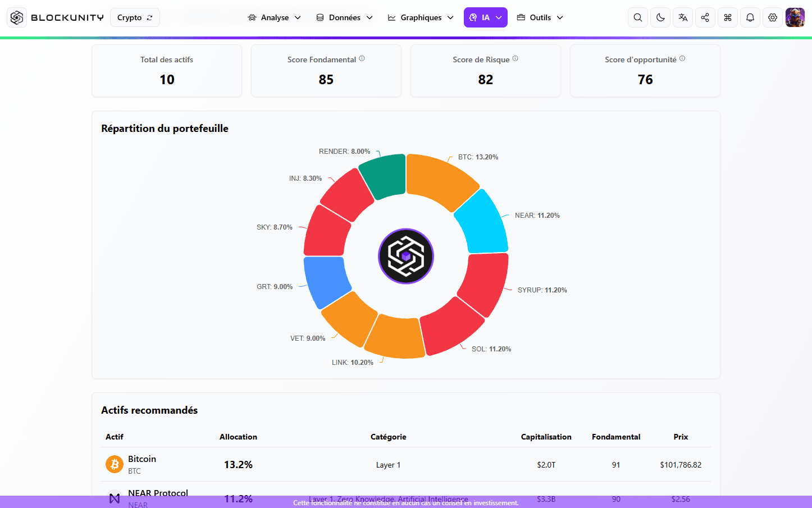Image resolution: width=812 pixels, height=508 pixels.
Task: Click the Analyse chevron arrow
Action: (298, 17)
